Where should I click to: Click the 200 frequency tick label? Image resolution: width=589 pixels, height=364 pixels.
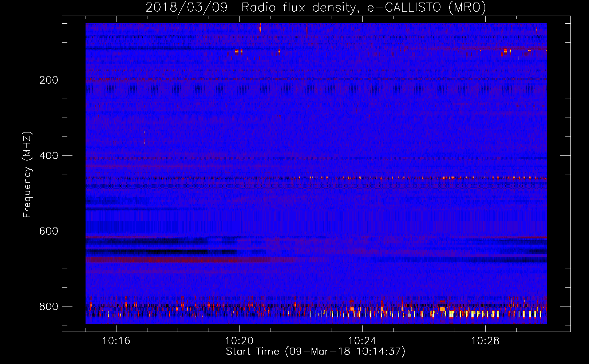49,80
